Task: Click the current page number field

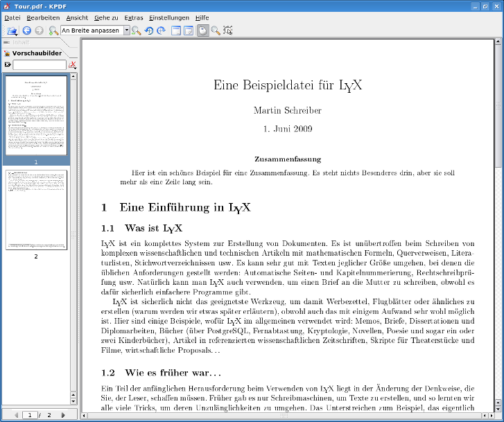Action: tap(30, 415)
